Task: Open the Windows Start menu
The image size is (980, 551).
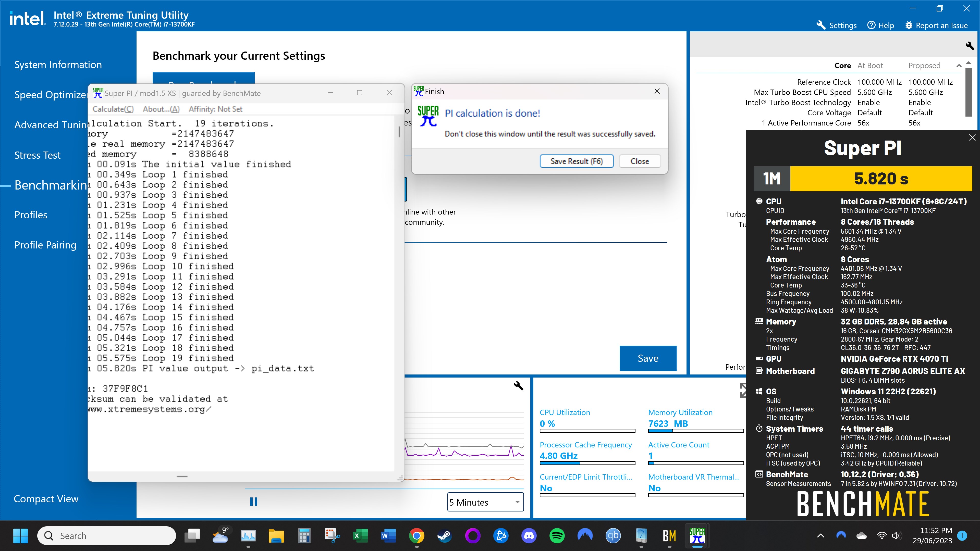Action: point(20,536)
